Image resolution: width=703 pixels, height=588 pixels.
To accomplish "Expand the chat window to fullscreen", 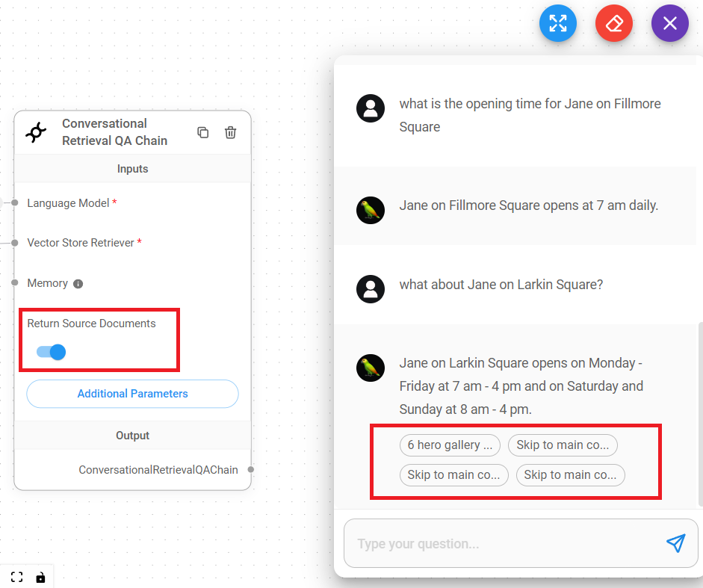I will click(557, 24).
